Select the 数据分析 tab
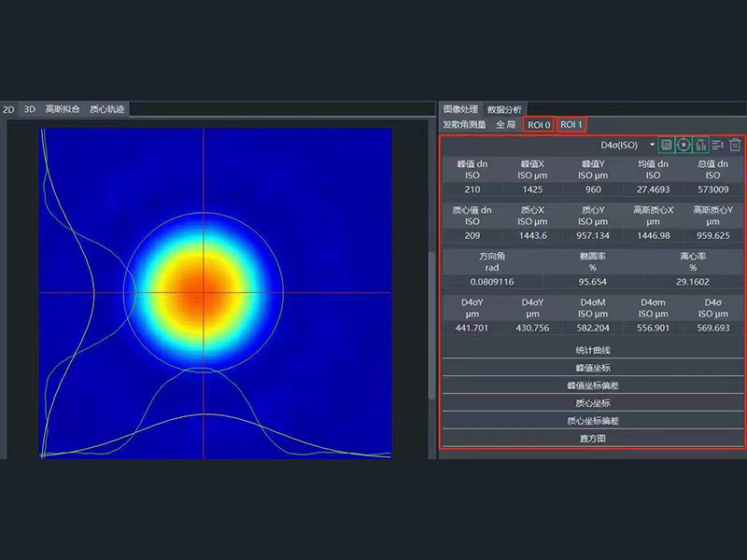Image resolution: width=747 pixels, height=560 pixels. (505, 109)
